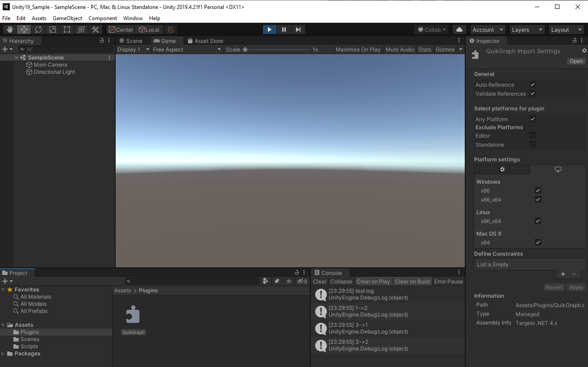The width and height of the screenshot is (588, 367).
Task: Switch to the Scene tab
Action: click(x=130, y=41)
